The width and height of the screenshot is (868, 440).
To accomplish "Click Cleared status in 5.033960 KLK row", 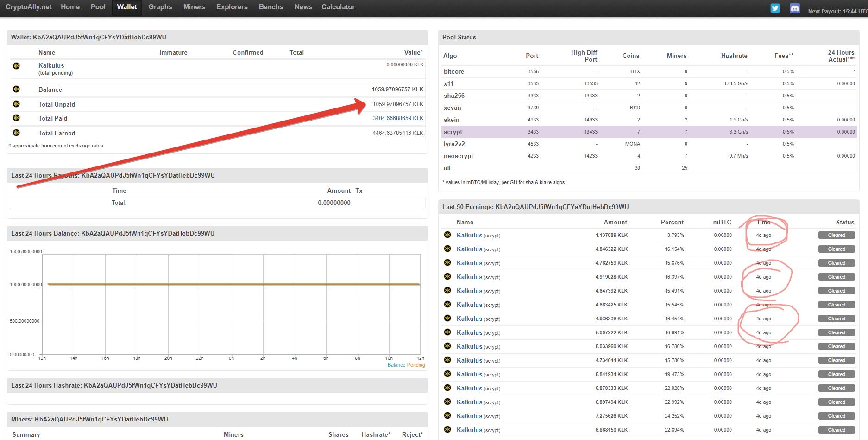I will tap(837, 346).
